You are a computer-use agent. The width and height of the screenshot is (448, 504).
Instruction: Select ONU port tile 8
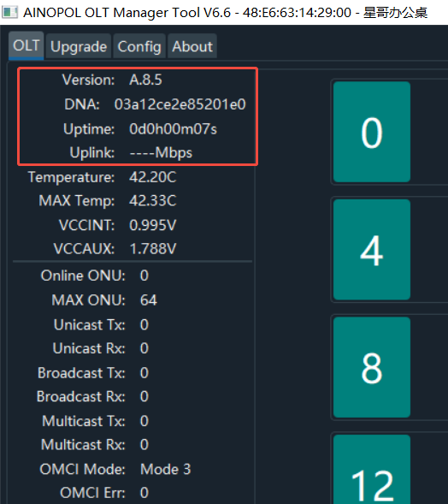pyautogui.click(x=372, y=367)
